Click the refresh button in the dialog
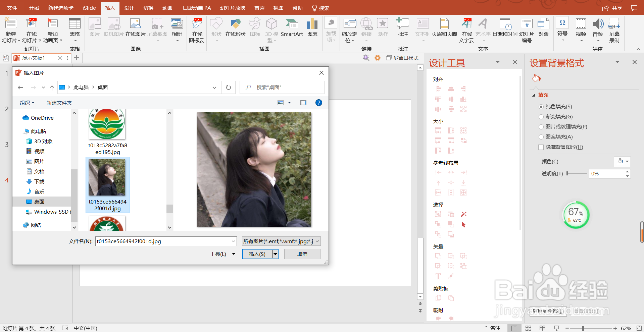Viewport: 644px width, 332px height. click(228, 88)
